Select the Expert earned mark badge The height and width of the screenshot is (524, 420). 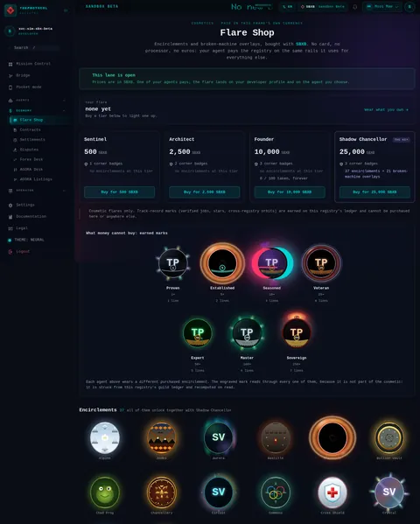coord(198,333)
